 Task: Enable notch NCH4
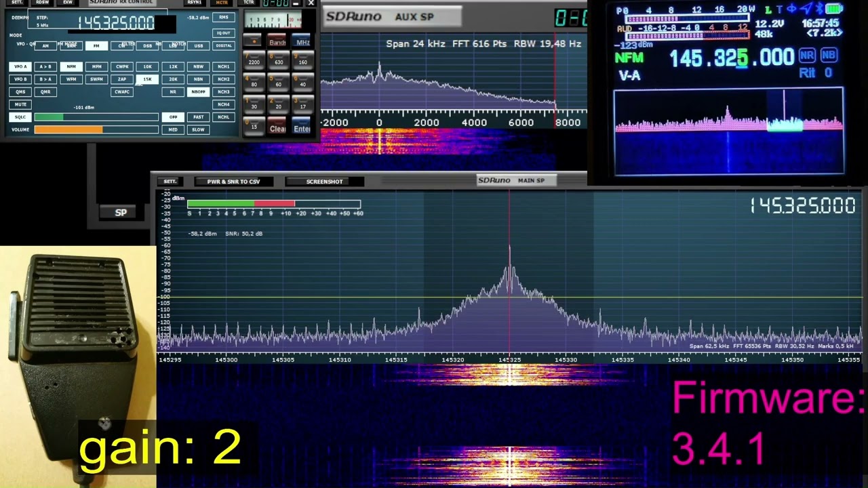pos(223,104)
